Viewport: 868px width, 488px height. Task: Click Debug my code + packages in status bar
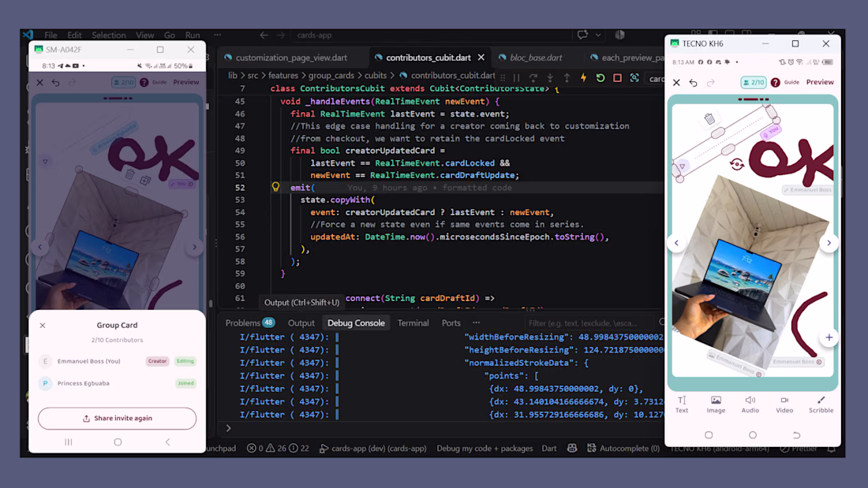pyautogui.click(x=485, y=448)
